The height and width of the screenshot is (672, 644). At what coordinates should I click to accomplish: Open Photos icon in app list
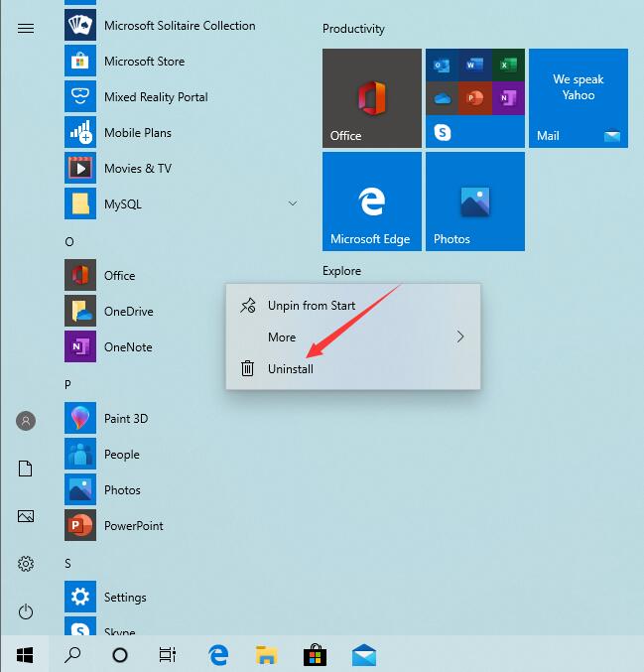tap(80, 489)
